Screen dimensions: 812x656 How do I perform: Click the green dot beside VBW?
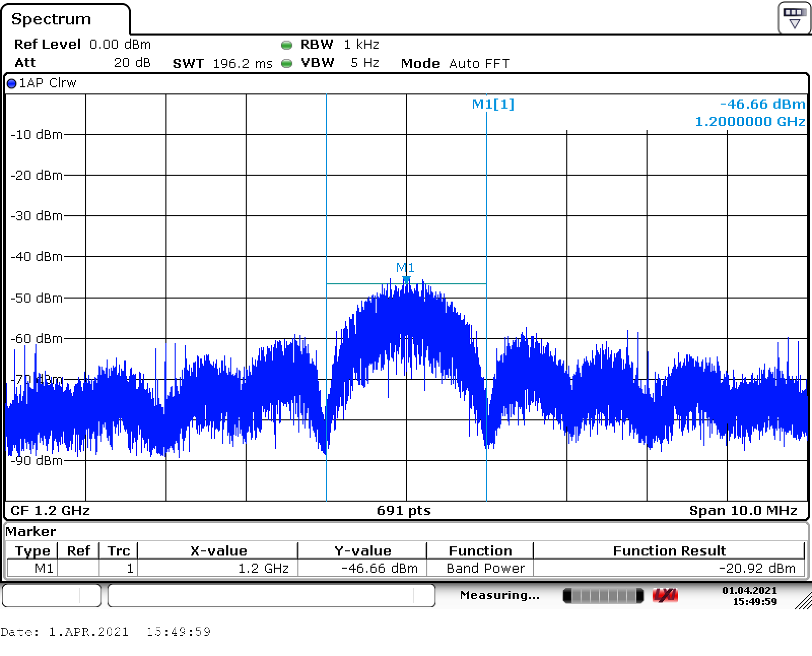(287, 63)
